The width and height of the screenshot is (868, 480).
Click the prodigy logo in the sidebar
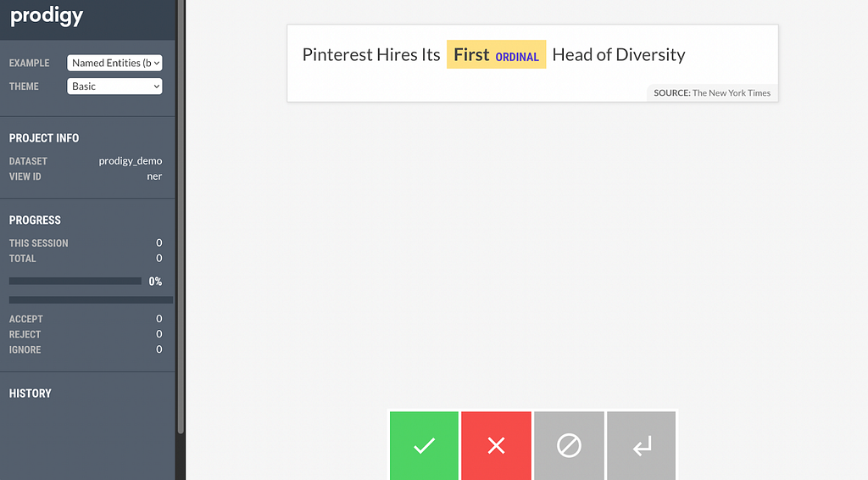[47, 16]
